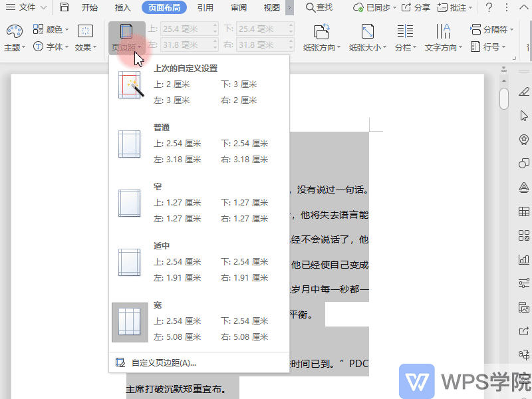Click the bottom margin 下 input field
This screenshot has width=532, height=399.
265,29
